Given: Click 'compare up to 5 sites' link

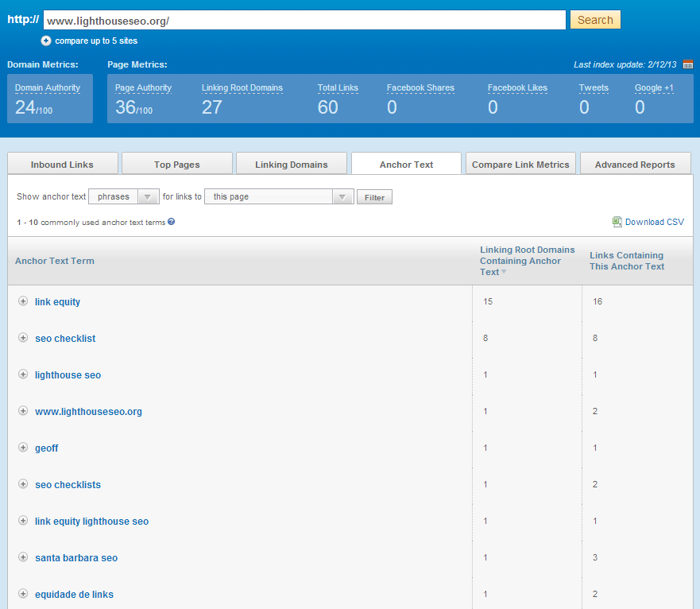Looking at the screenshot, I should (x=96, y=41).
